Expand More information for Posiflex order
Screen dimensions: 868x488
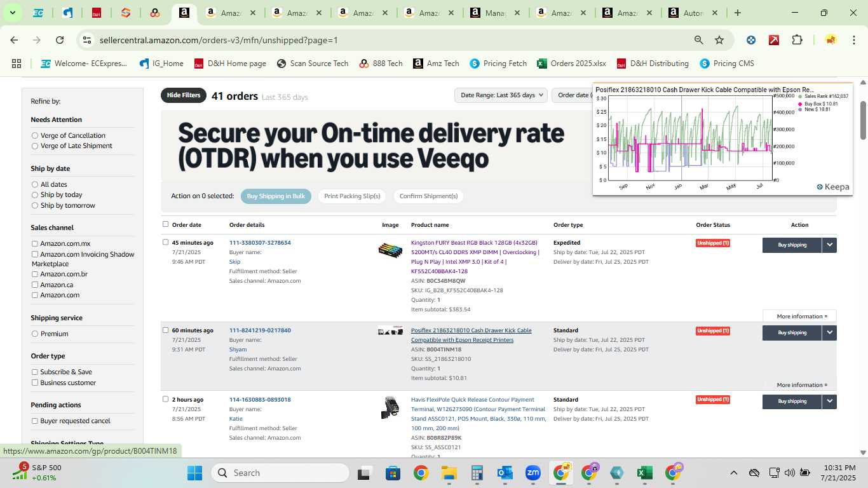[x=802, y=385]
